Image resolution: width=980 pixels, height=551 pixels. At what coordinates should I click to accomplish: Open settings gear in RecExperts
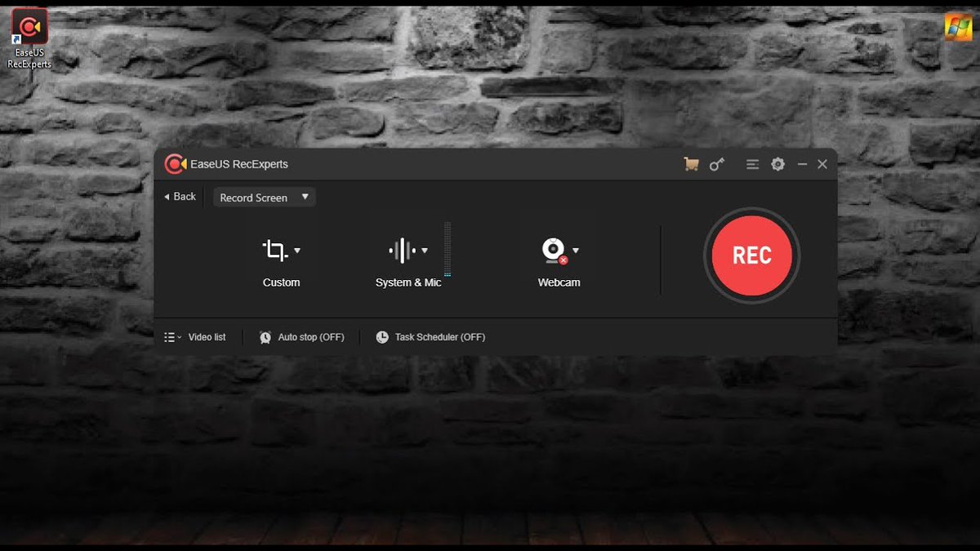(777, 164)
